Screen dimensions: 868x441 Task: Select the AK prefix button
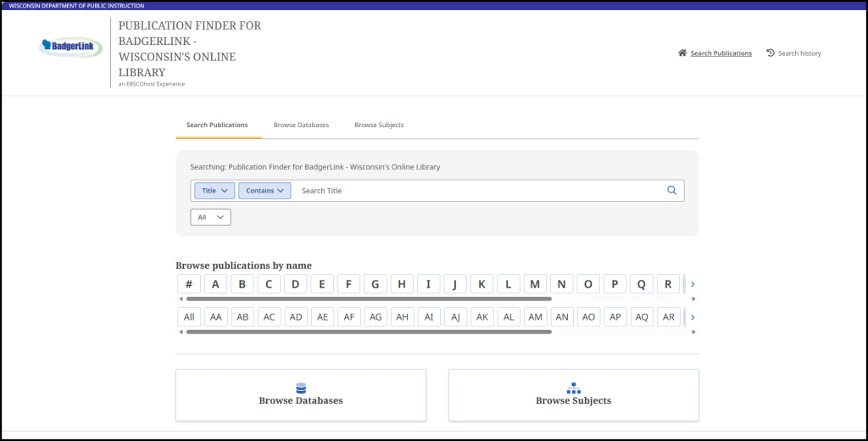click(482, 317)
